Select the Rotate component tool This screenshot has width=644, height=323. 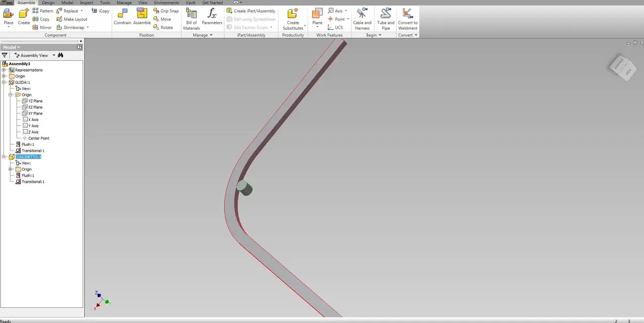coord(163,27)
